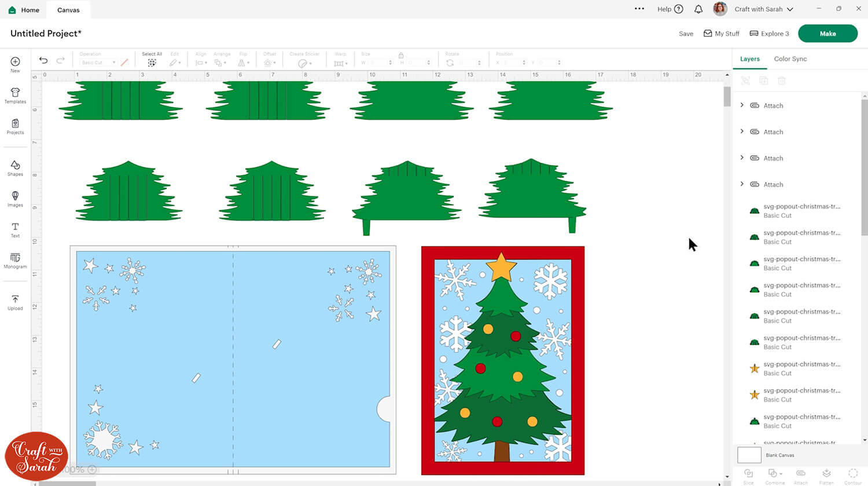Click the Select All icon
Screen dimensions: 868x486
coord(152,63)
